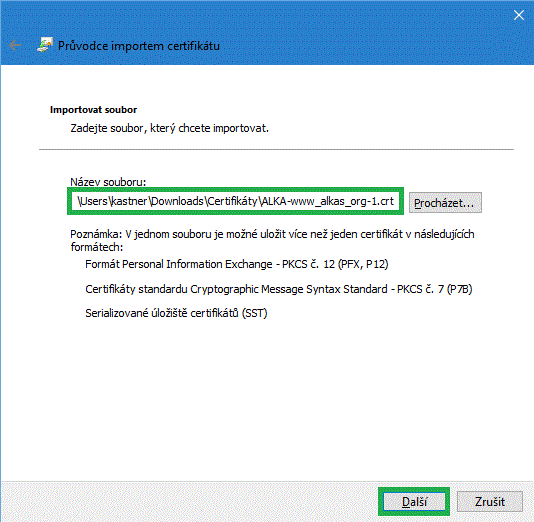Image resolution: width=534 pixels, height=522 pixels.
Task: Click the PKCS č. 7 (P7B) format line
Action: pyautogui.click(x=279, y=289)
